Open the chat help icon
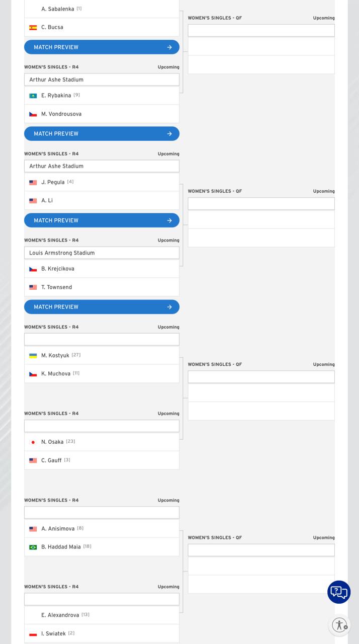The height and width of the screenshot is (644, 359). tap(339, 592)
